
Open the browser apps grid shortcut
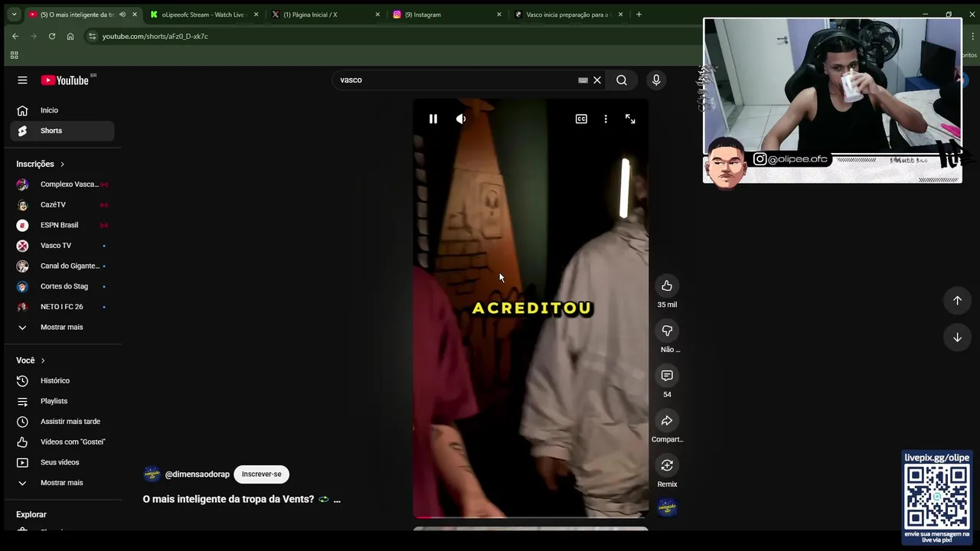click(14, 55)
